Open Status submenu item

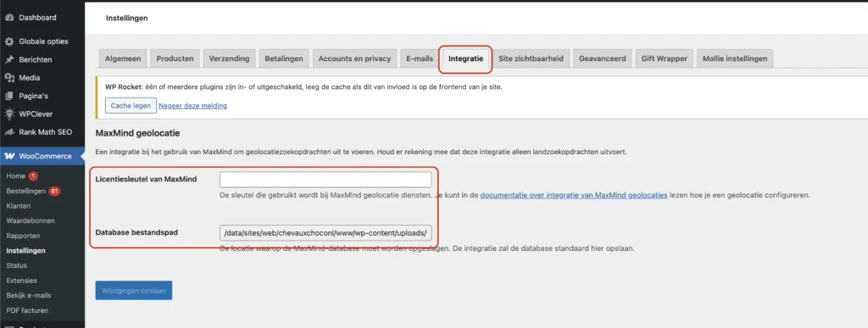[17, 265]
